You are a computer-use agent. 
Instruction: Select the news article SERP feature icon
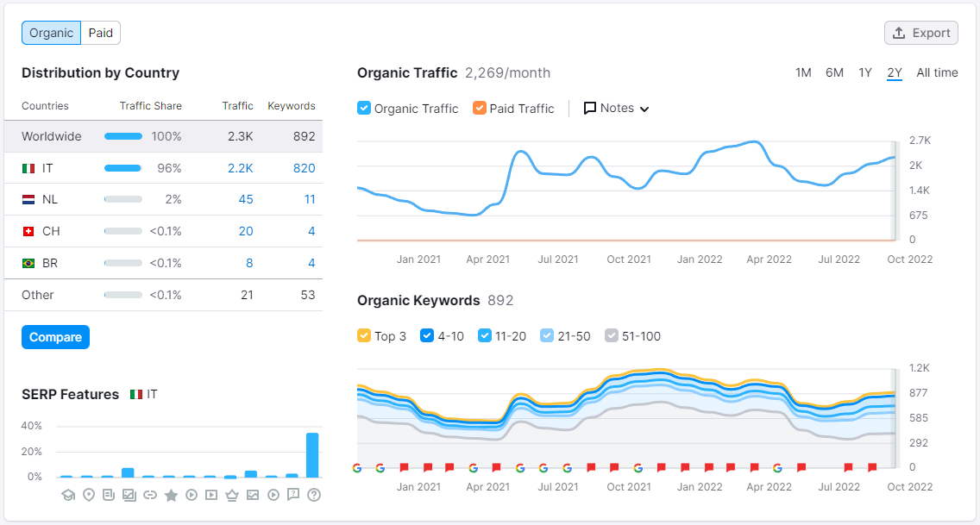tap(109, 495)
